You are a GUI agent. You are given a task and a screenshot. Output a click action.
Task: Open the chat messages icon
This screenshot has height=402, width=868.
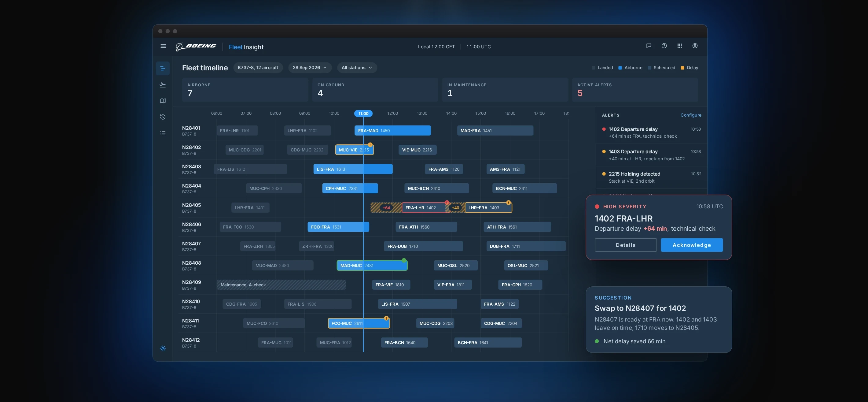point(649,46)
